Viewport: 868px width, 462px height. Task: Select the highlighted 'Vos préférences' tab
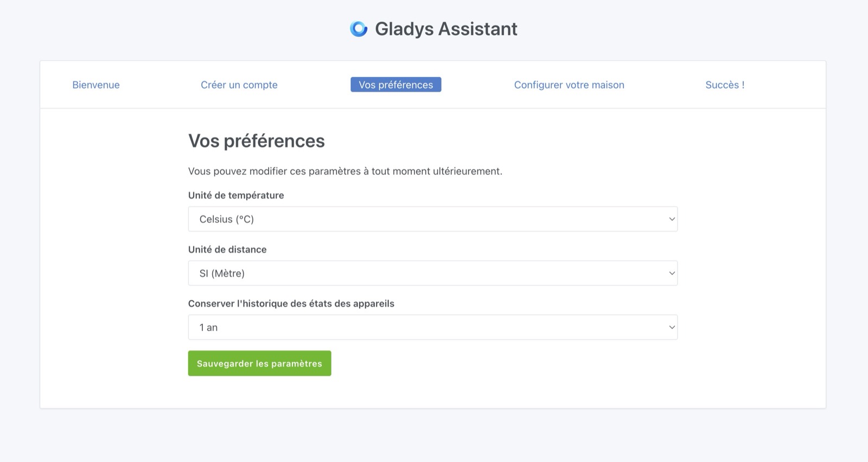[395, 85]
